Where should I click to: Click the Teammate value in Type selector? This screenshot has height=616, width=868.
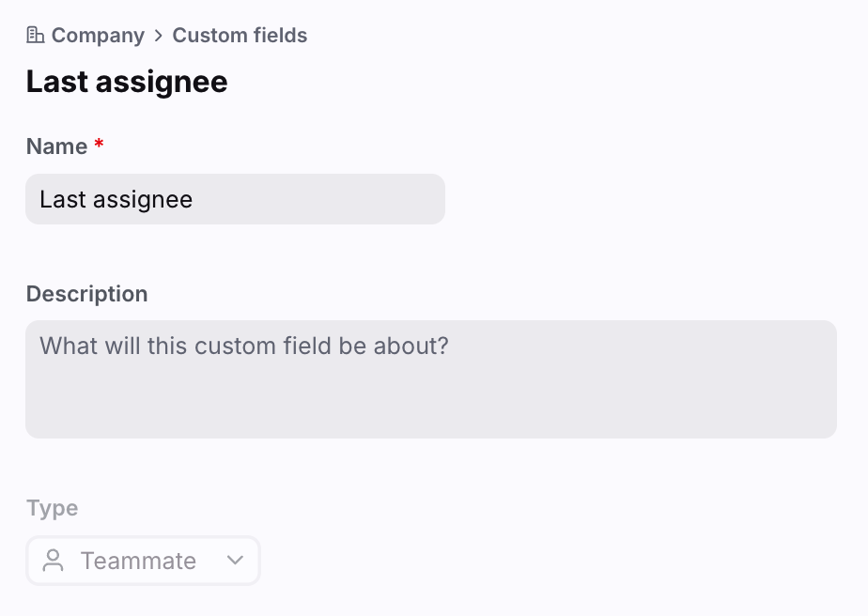[x=138, y=561]
